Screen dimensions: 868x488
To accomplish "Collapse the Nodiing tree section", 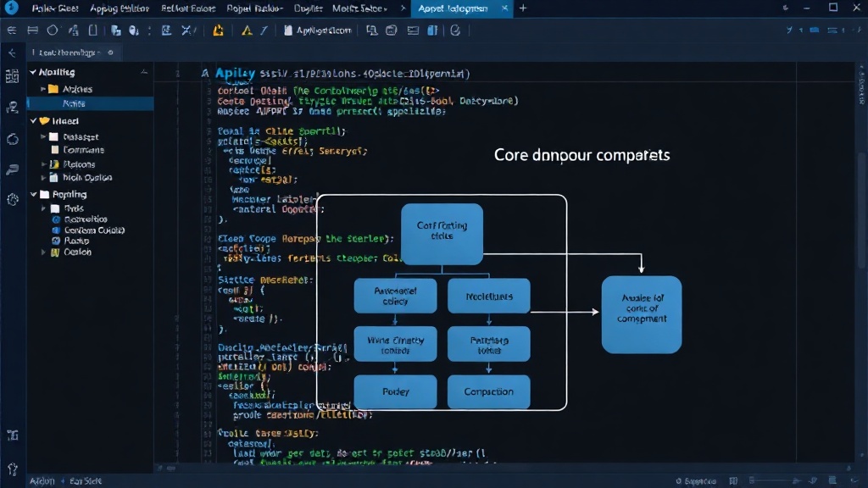I will pyautogui.click(x=33, y=72).
